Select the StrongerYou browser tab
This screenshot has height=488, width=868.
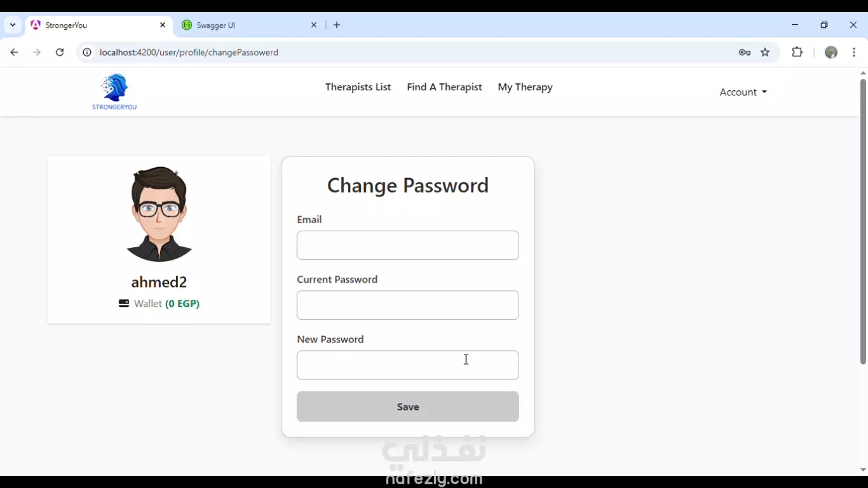98,25
